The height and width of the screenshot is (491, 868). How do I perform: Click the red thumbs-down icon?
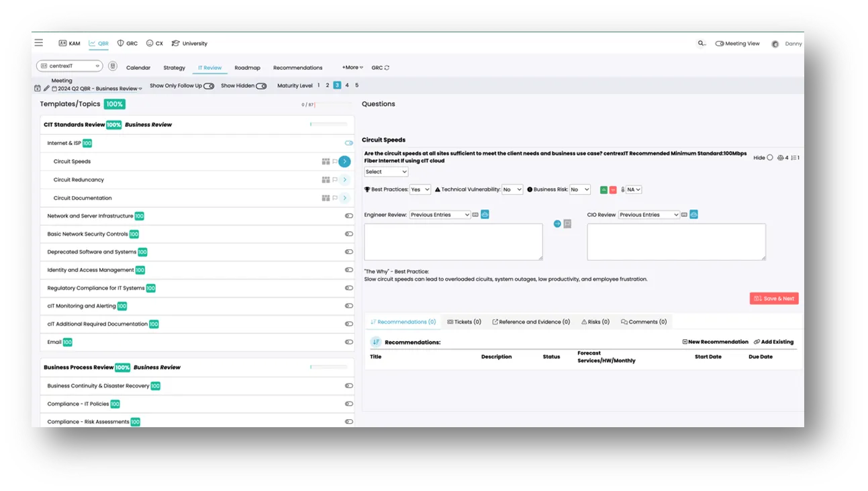(613, 190)
